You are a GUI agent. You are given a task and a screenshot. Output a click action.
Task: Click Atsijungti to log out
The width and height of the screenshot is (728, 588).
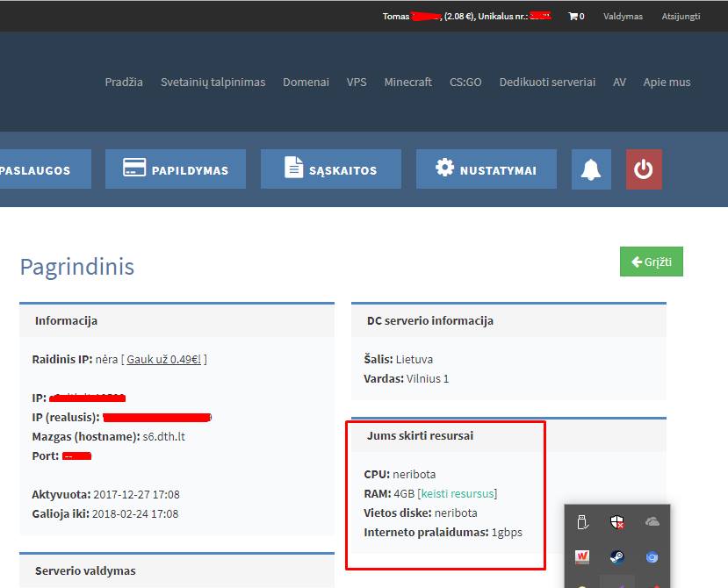tap(681, 16)
